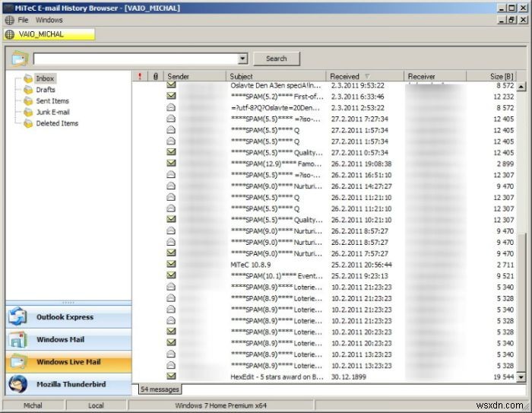Sort messages by the Size [B] column
Image resolution: width=532 pixels, height=413 pixels.
pyautogui.click(x=491, y=76)
